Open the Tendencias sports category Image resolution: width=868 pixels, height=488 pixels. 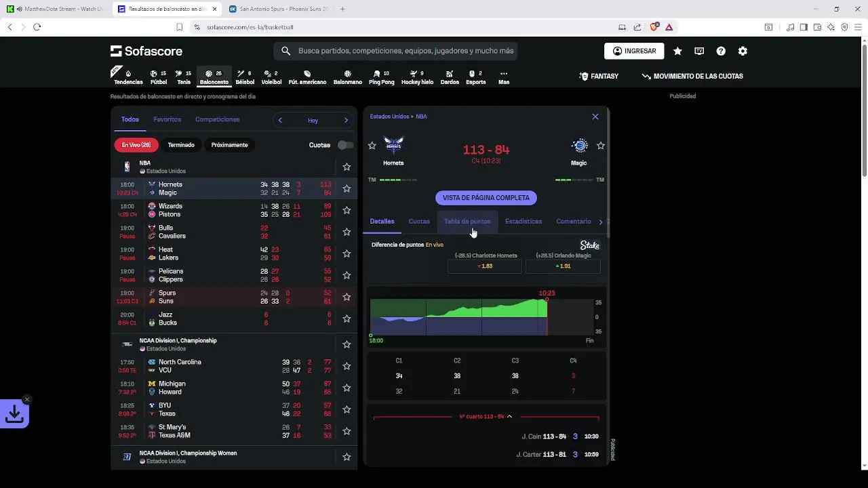click(x=128, y=77)
